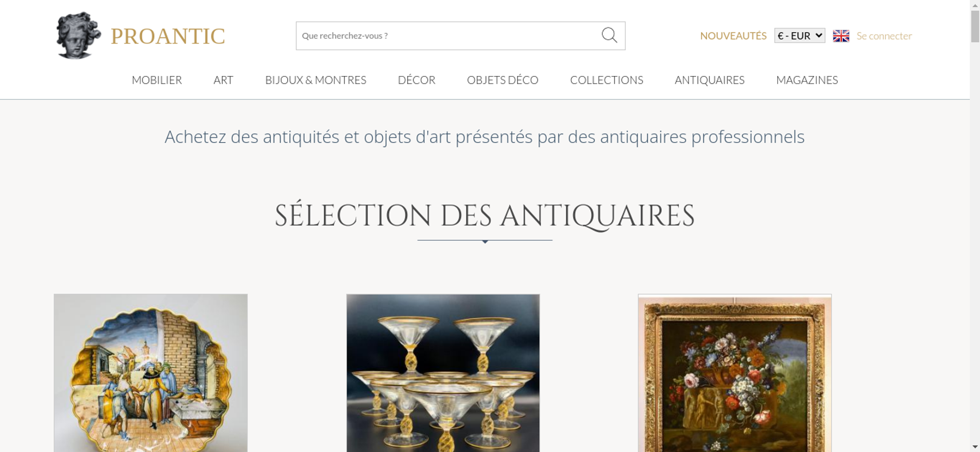Open the € - EUR currency dropdown
This screenshot has width=980, height=452.
(x=800, y=36)
